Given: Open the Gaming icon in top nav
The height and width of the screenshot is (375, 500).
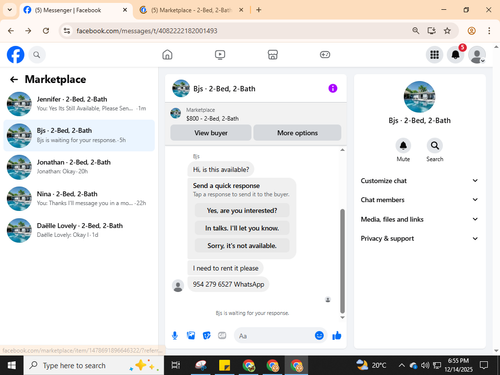Looking at the screenshot, I should (x=325, y=54).
